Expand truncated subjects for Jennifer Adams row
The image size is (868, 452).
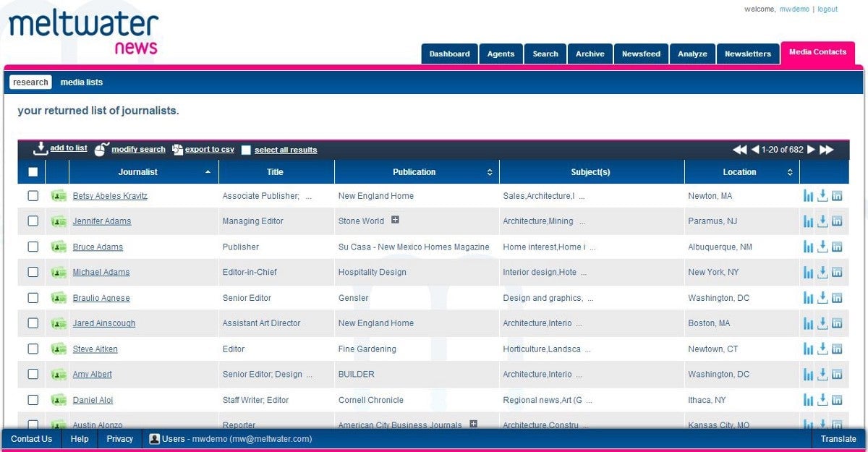coord(582,222)
